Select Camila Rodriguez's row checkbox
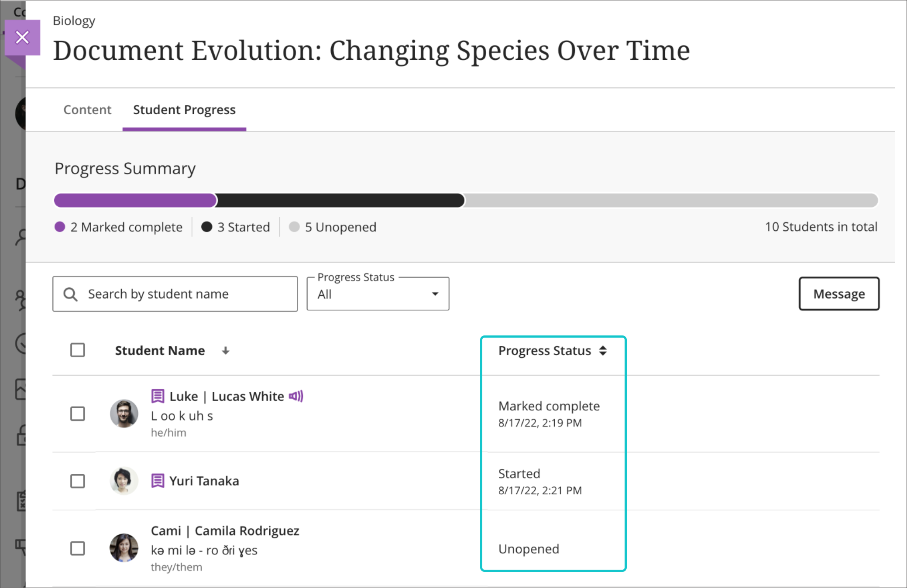Viewport: 907px width, 588px height. point(78,548)
